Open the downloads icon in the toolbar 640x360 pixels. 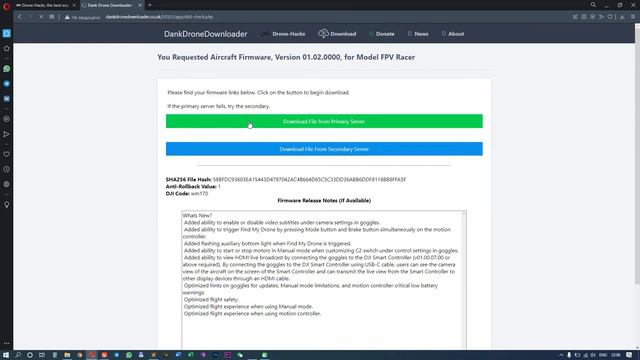tap(622, 17)
